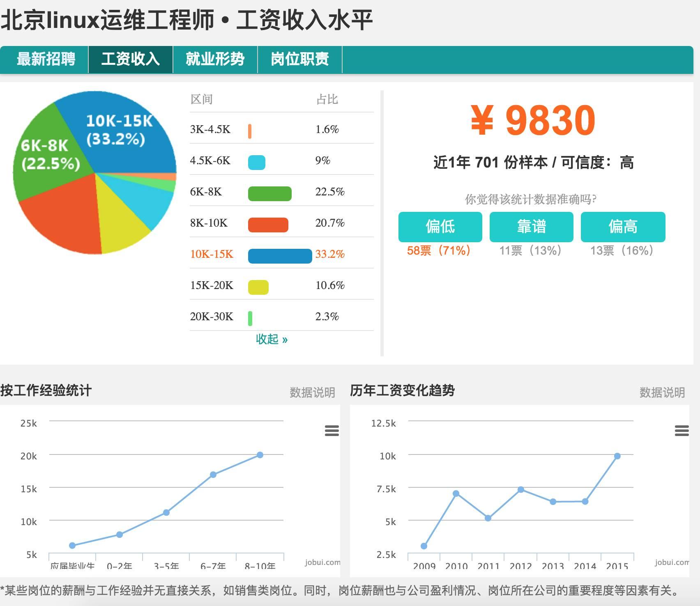
Task: Click the 3K-4.5K range label
Action: click(x=210, y=129)
